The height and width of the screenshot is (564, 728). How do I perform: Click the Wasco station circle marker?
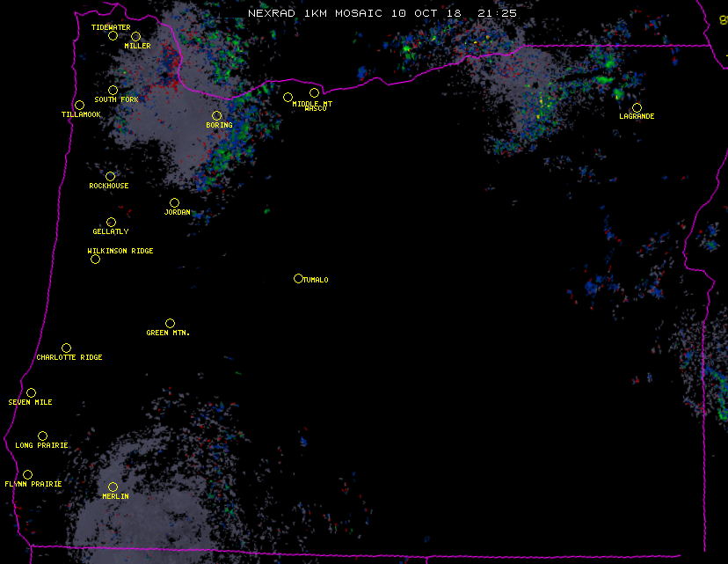pos(314,93)
